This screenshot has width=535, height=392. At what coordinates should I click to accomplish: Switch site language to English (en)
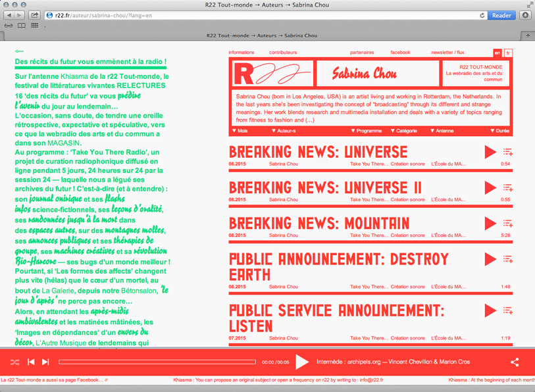497,53
